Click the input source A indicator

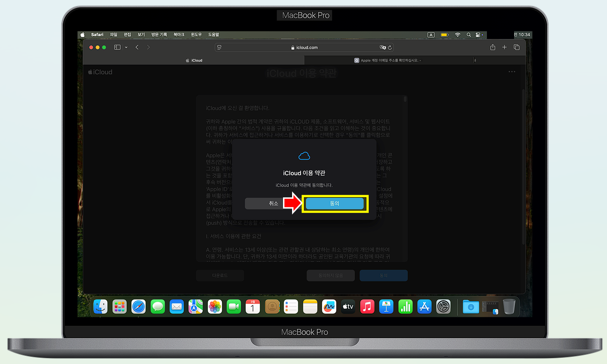click(x=431, y=35)
